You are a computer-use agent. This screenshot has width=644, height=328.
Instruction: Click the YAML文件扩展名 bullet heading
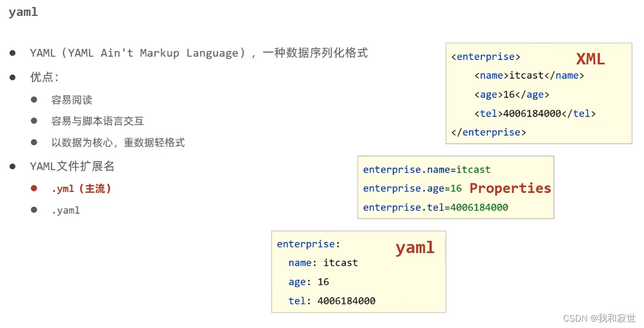pos(72,166)
